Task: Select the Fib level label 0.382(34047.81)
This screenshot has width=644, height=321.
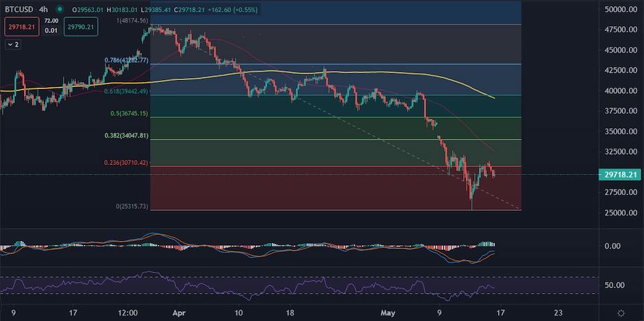Action: click(126, 136)
